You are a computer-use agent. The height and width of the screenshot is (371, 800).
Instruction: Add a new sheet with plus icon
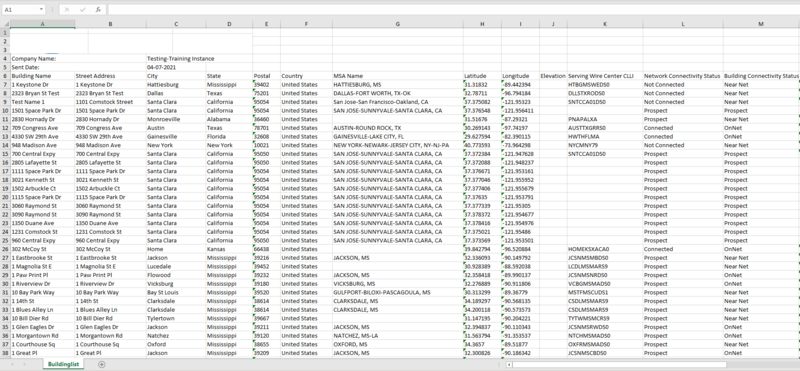point(102,364)
